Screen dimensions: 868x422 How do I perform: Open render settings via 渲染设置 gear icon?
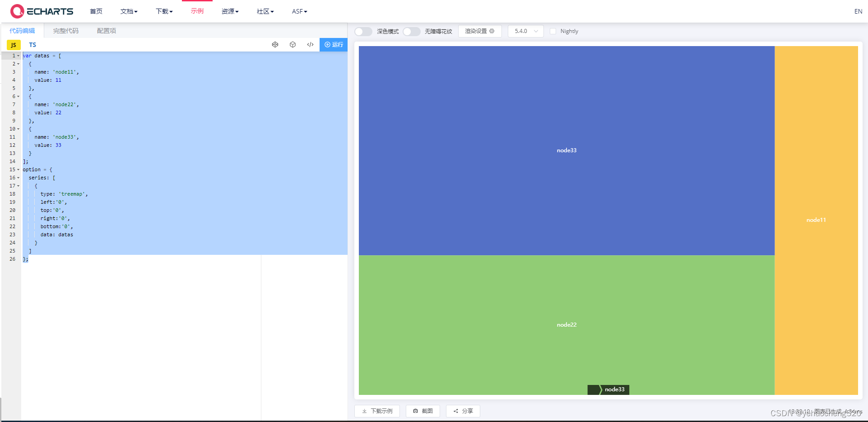pyautogui.click(x=492, y=31)
